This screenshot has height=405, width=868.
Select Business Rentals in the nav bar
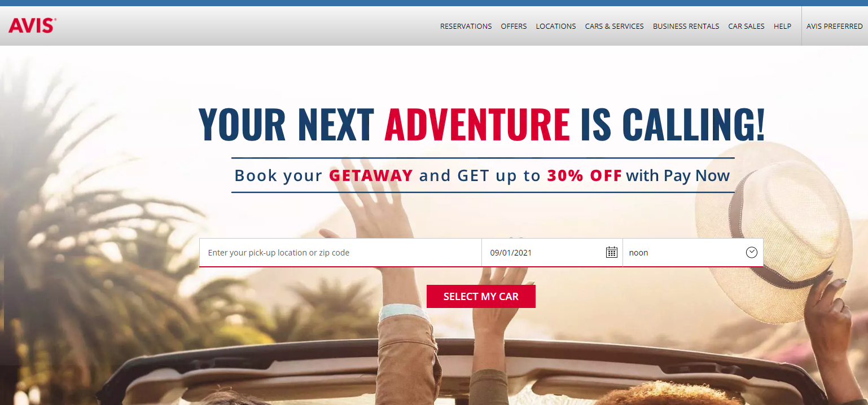[686, 26]
